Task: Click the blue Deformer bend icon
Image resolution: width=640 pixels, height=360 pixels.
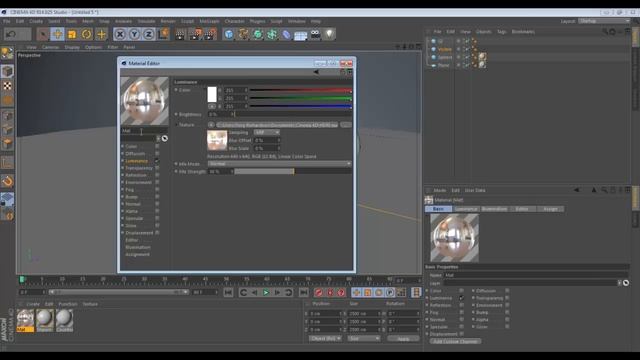Action: tap(286, 34)
